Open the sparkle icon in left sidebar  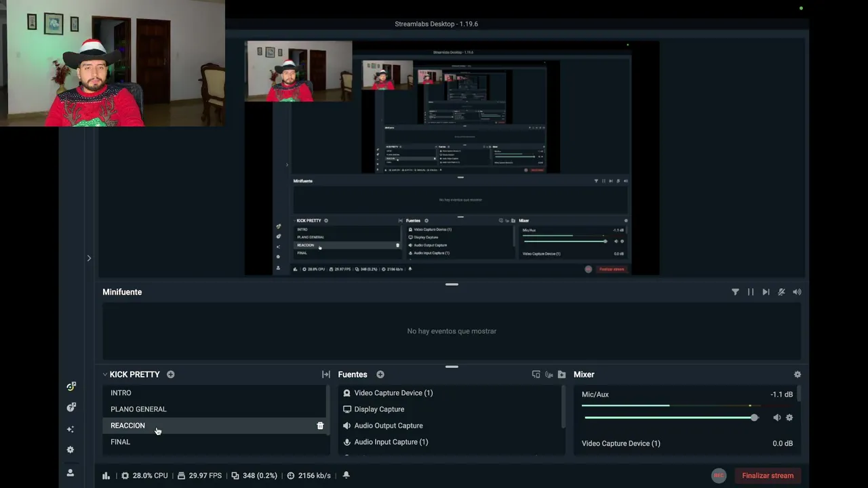click(x=71, y=429)
